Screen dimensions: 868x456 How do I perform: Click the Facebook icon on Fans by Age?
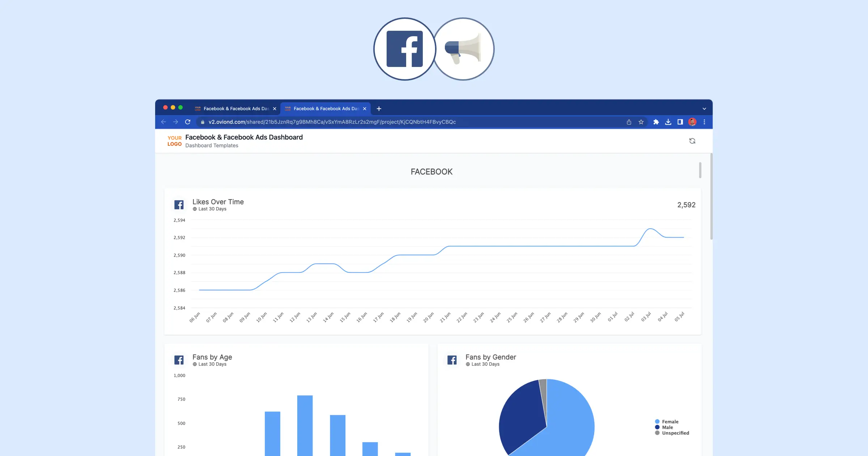coord(179,360)
